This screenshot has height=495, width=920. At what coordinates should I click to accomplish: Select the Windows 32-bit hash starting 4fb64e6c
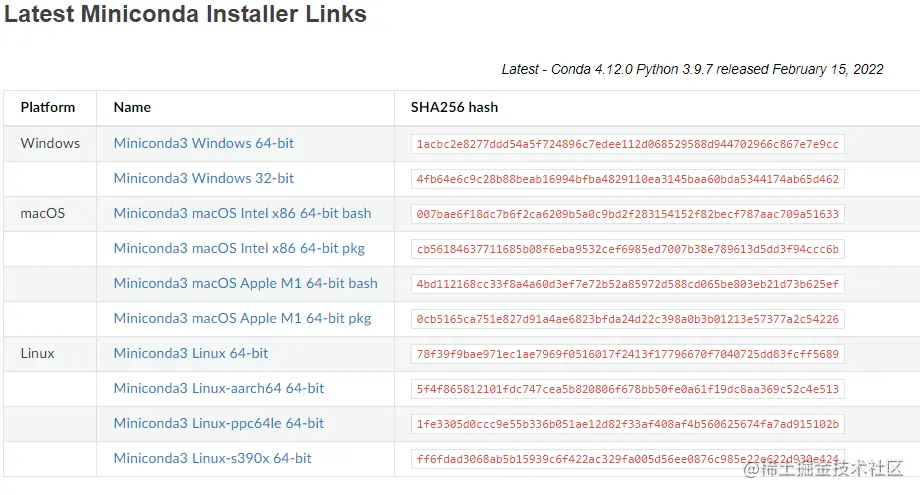coord(628,179)
